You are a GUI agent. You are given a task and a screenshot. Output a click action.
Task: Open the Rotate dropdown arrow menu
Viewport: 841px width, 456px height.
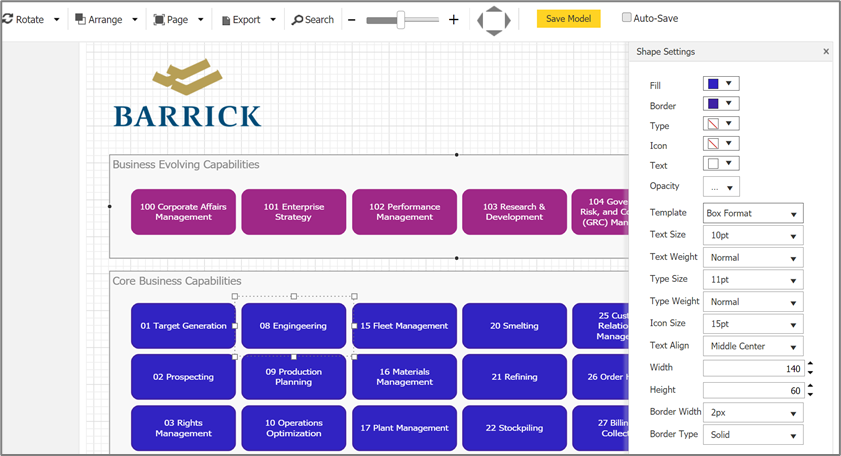point(56,20)
